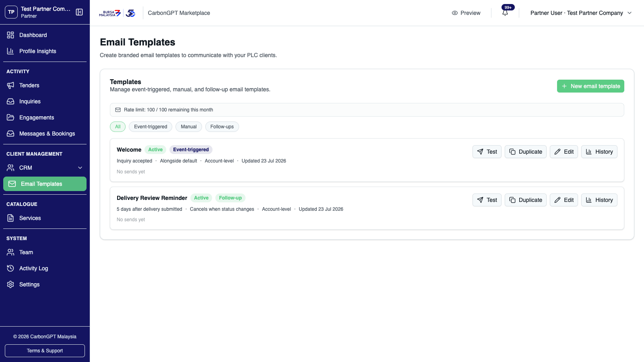Open the Partner User account dropdown

581,13
